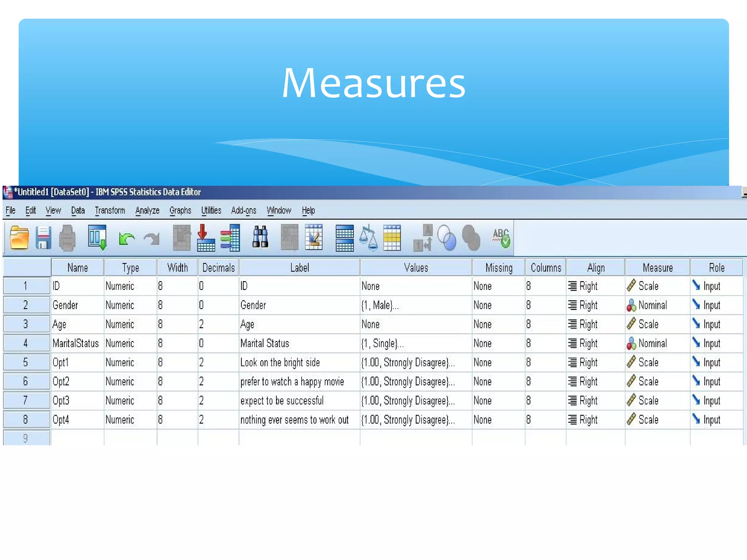Click the SPSS application icon in title bar
Screen dimensions: 747x560
[x=8, y=192]
